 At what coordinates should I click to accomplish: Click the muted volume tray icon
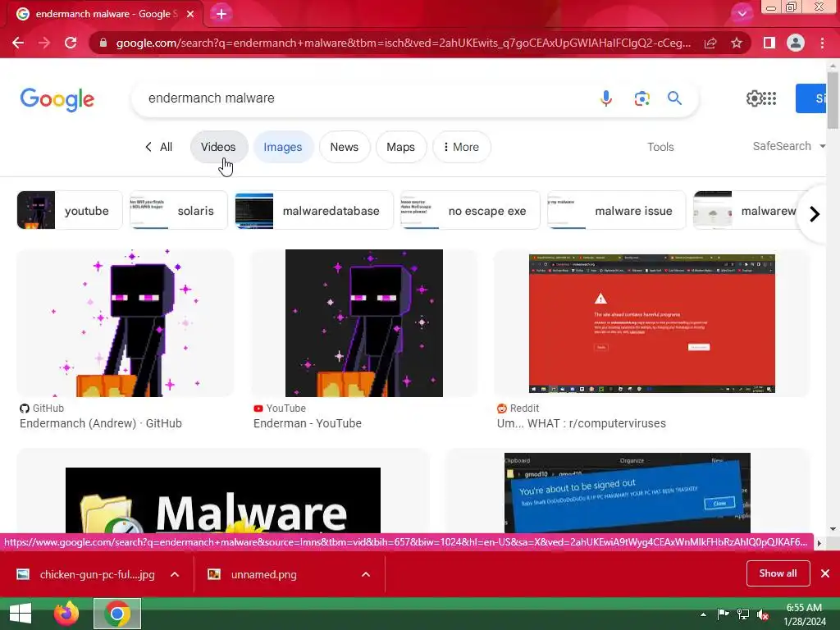(x=763, y=614)
